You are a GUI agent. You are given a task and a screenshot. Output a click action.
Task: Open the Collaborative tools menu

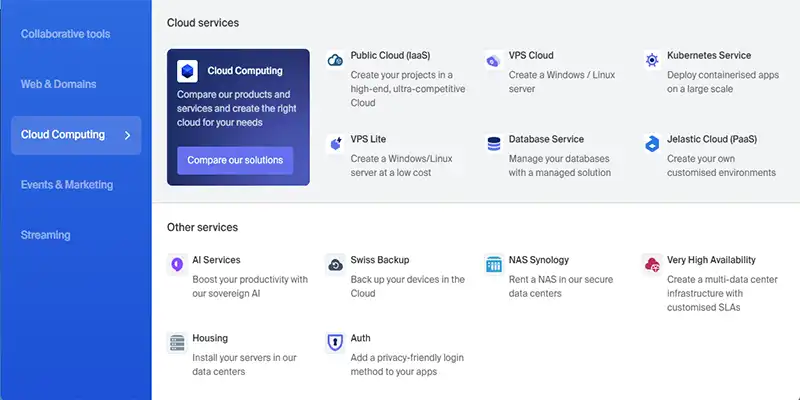coord(65,34)
